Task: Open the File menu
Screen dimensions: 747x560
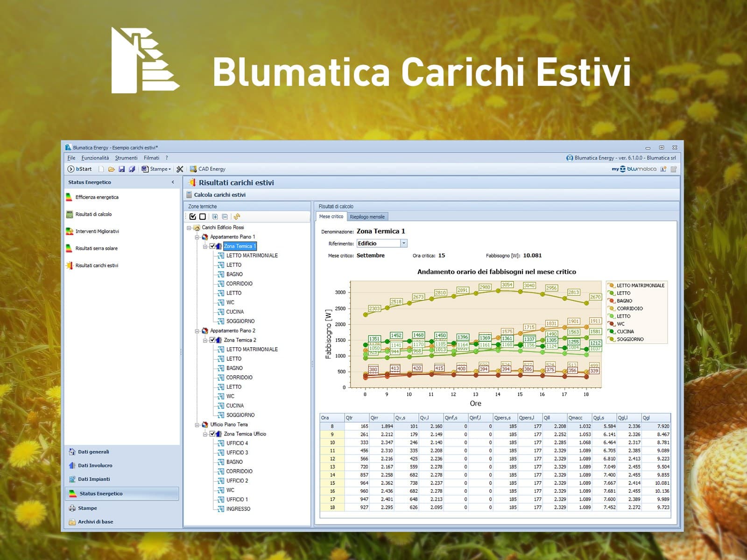Action: (71, 158)
